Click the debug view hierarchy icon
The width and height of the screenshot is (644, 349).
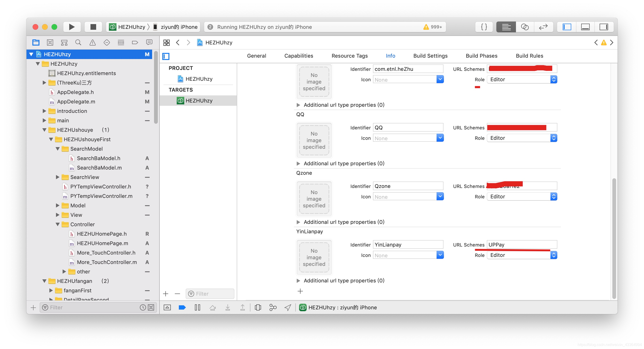coord(258,307)
